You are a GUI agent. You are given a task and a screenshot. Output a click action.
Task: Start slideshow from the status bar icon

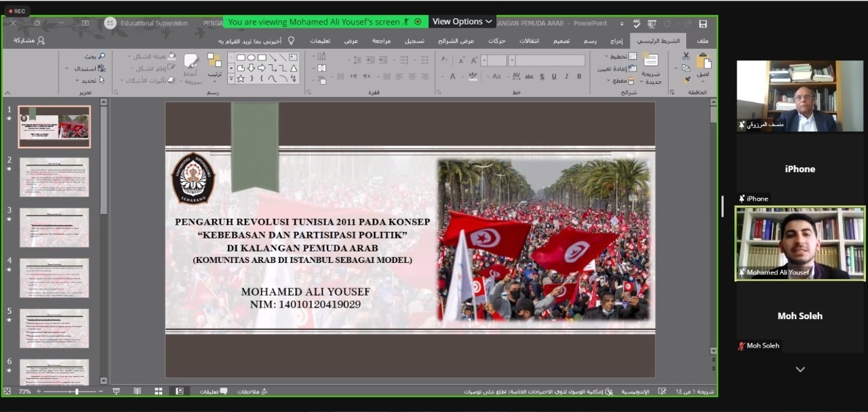tap(116, 392)
